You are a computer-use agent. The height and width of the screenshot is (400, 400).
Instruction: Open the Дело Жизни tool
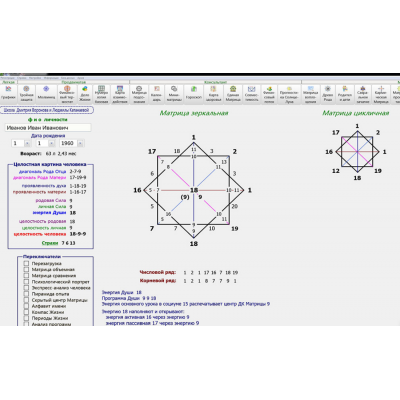[85, 94]
